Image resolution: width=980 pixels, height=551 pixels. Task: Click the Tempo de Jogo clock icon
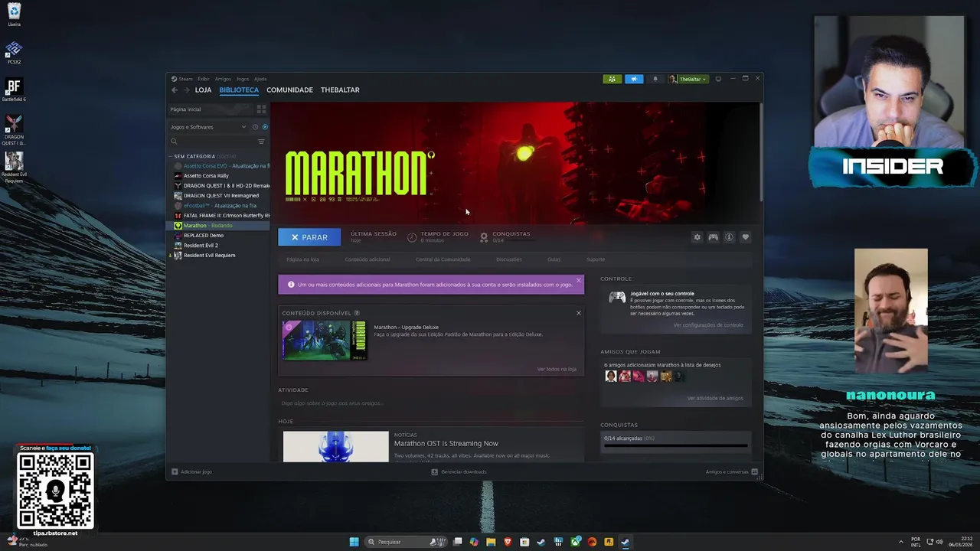click(x=412, y=237)
